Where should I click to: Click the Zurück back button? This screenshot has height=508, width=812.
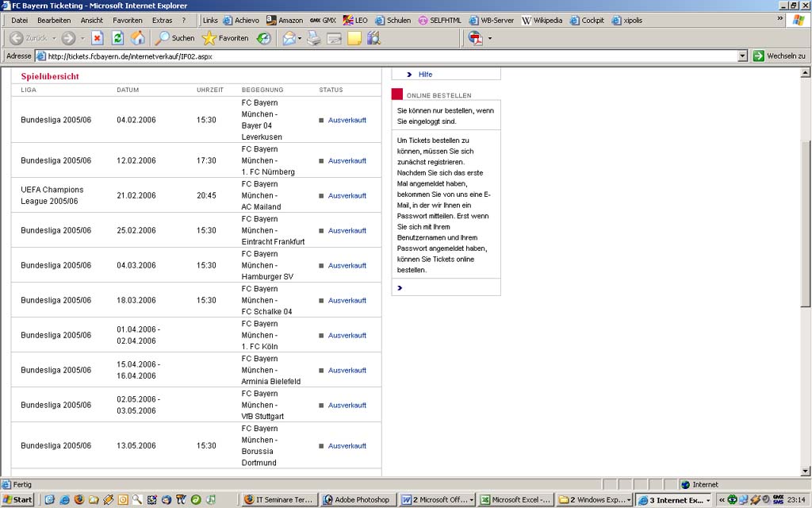tap(29, 38)
